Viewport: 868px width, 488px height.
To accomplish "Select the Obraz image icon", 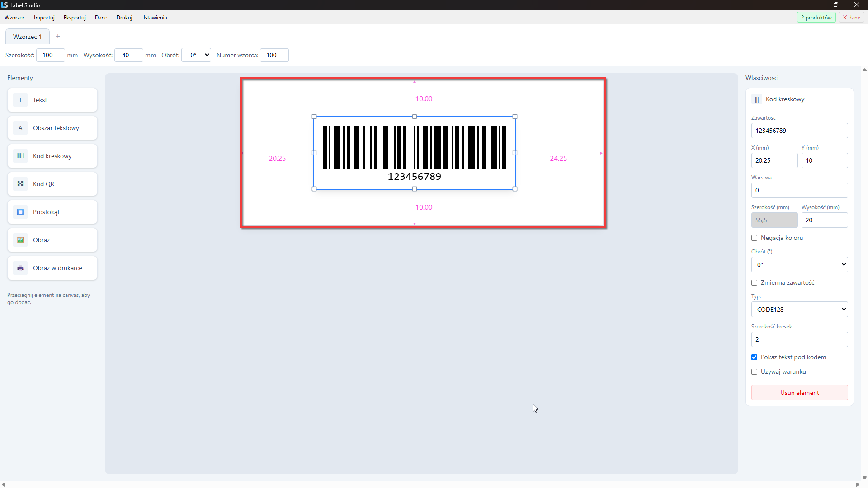I will click(x=20, y=240).
